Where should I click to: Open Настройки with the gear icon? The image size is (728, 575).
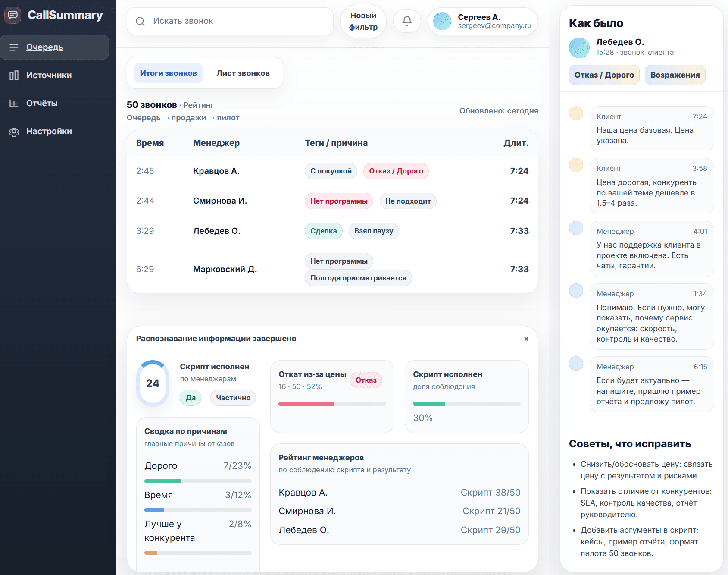point(14,131)
